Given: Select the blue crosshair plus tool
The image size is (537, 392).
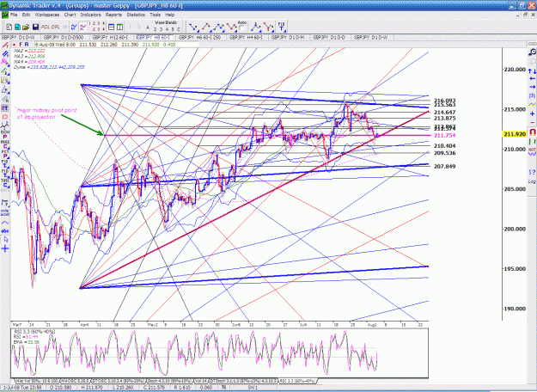Looking at the screenshot, I should point(5,248).
